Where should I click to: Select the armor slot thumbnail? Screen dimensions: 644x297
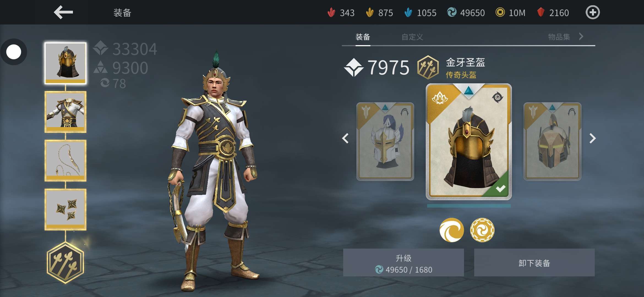point(66,112)
